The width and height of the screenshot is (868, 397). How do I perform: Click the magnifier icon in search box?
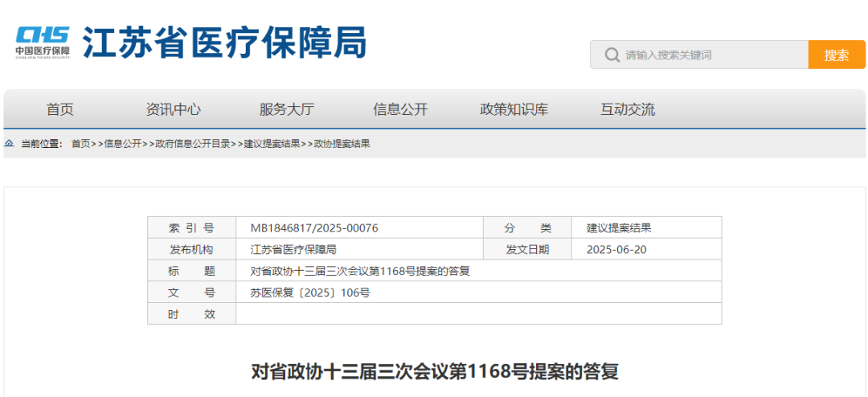[612, 55]
